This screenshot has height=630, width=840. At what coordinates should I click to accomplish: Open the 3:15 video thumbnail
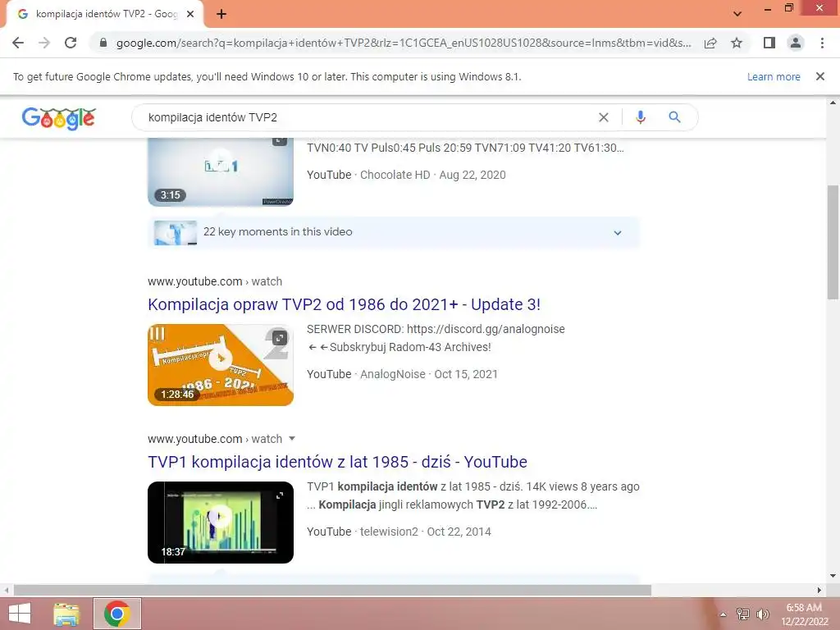pyautogui.click(x=221, y=172)
